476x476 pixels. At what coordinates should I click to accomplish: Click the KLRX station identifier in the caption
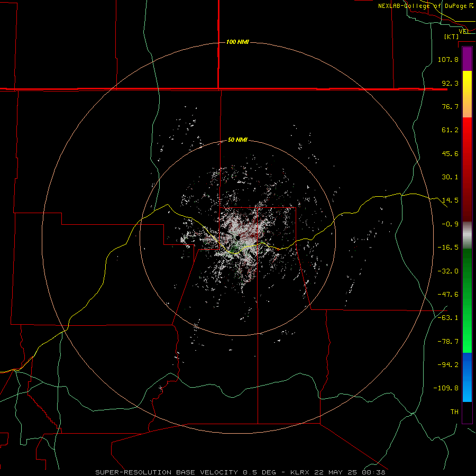300,472
